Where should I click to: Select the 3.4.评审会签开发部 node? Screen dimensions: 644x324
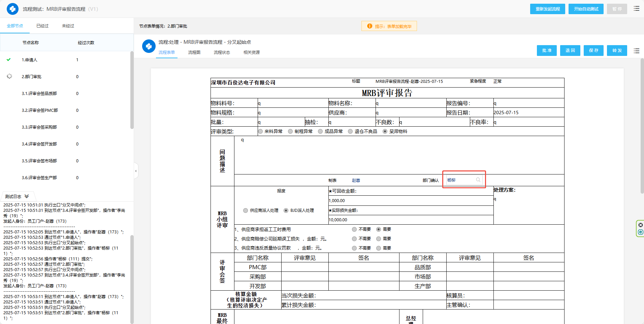pyautogui.click(x=39, y=144)
